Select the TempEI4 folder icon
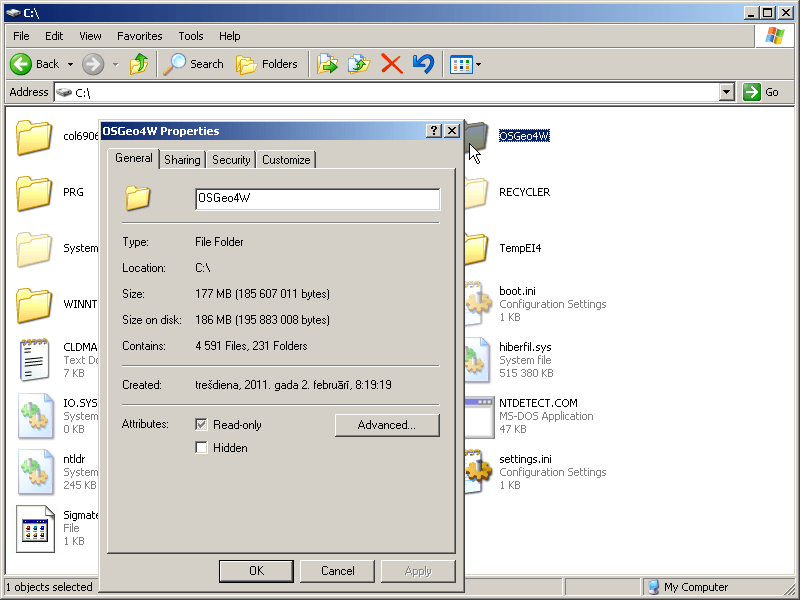800x600 pixels. pos(477,249)
